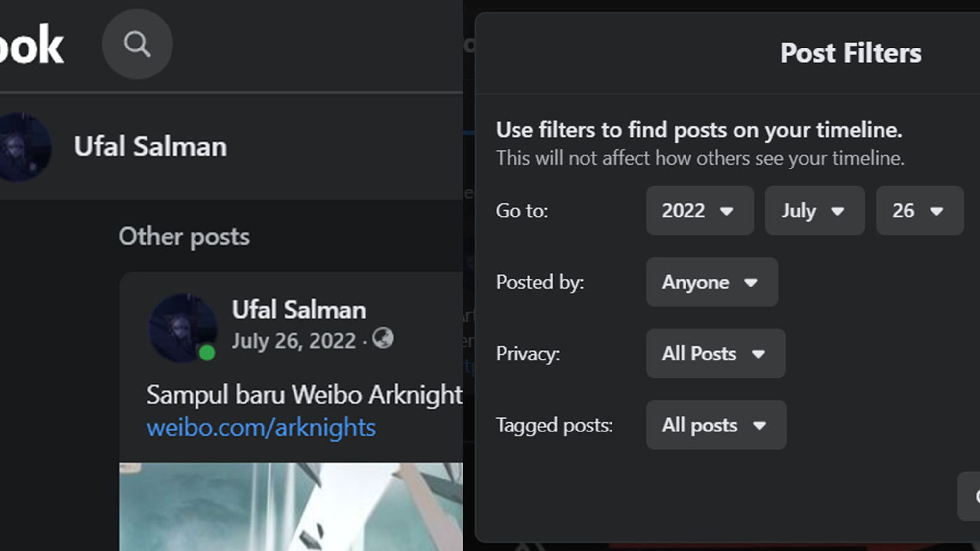Open the 2022 year dropdown
980x551 pixels.
click(700, 211)
